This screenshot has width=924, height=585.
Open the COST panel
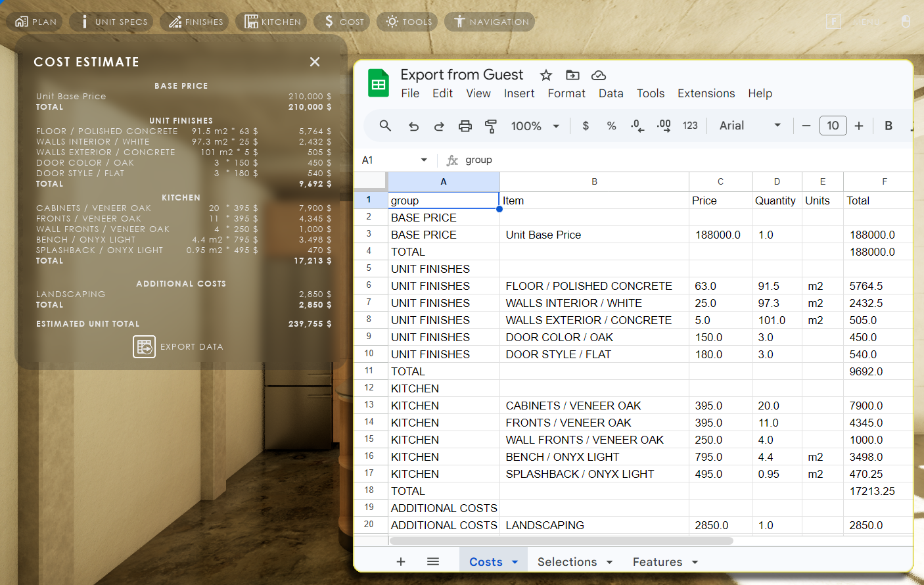click(x=341, y=21)
